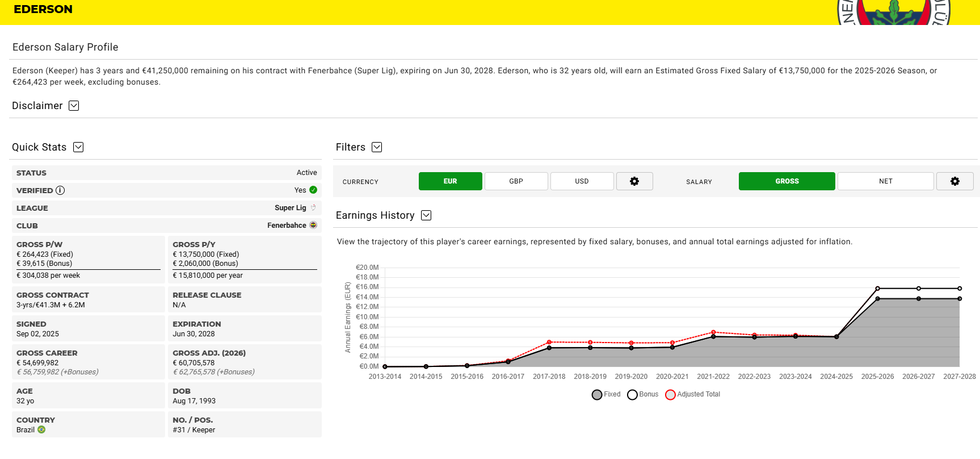Expand the Disclaimer section
This screenshot has width=980, height=459.
[x=74, y=106]
